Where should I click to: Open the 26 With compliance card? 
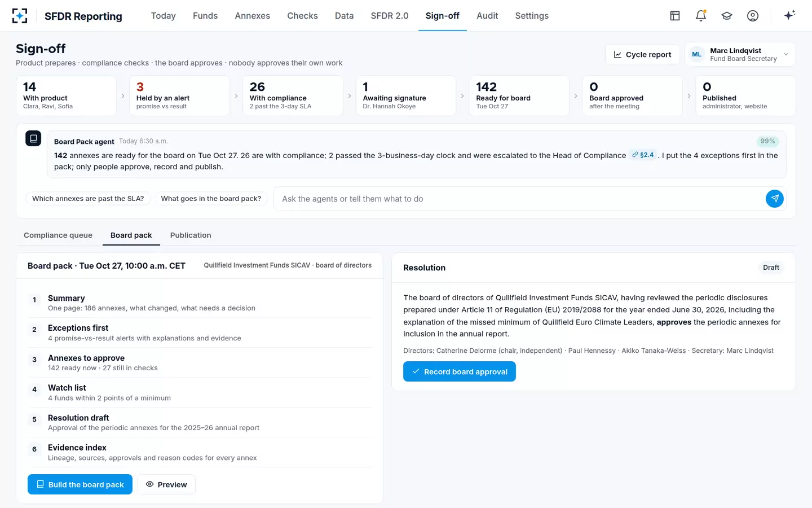(x=293, y=96)
